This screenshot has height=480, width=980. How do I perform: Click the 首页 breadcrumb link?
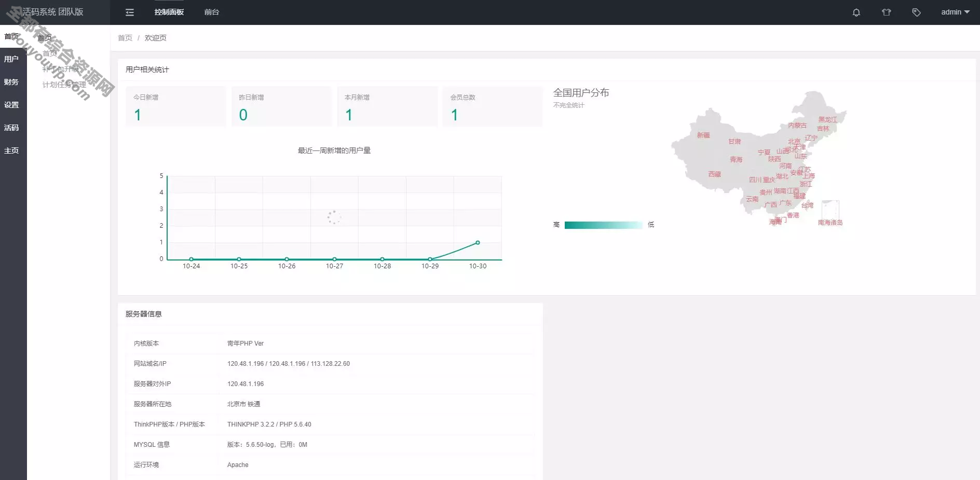125,38
